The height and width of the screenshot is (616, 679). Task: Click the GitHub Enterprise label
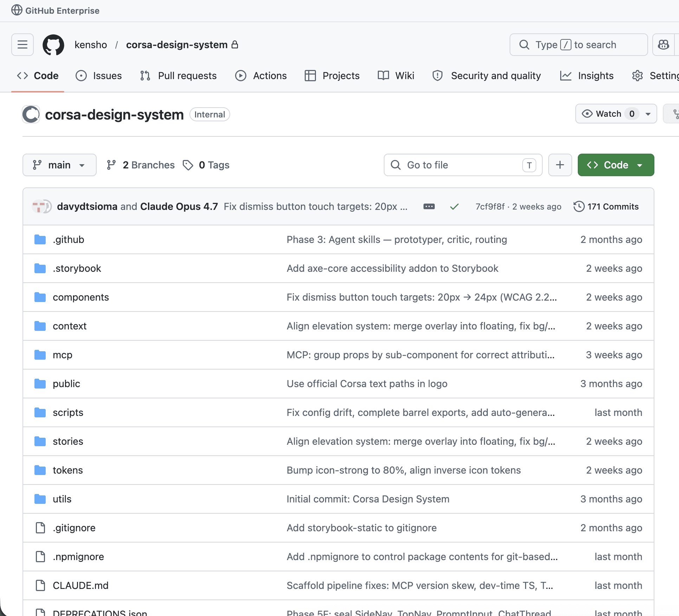tap(62, 11)
